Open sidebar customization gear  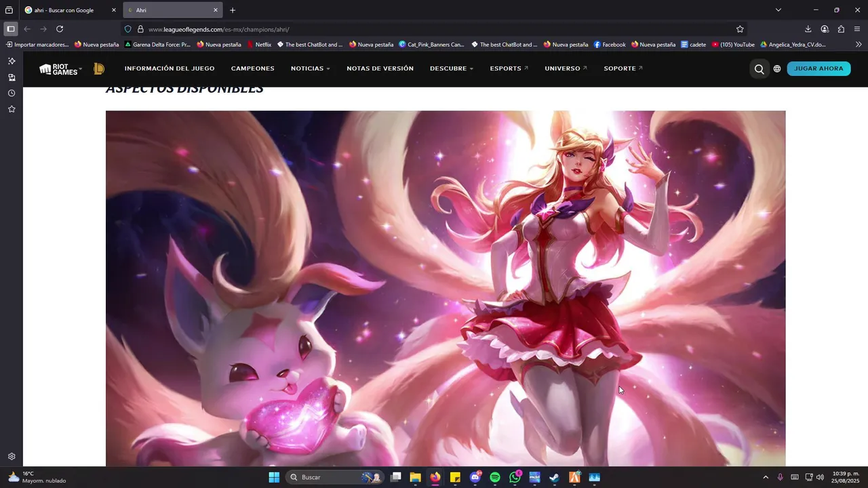tap(12, 457)
